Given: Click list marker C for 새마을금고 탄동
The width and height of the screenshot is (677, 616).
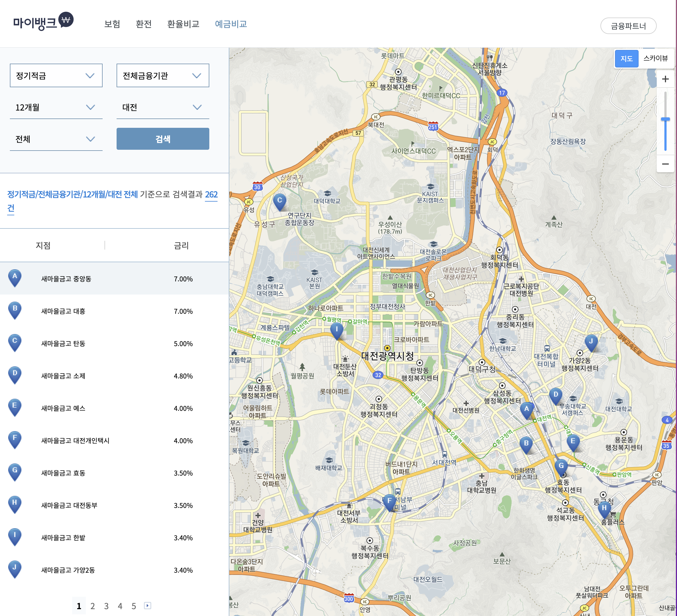Looking at the screenshot, I should tap(15, 343).
